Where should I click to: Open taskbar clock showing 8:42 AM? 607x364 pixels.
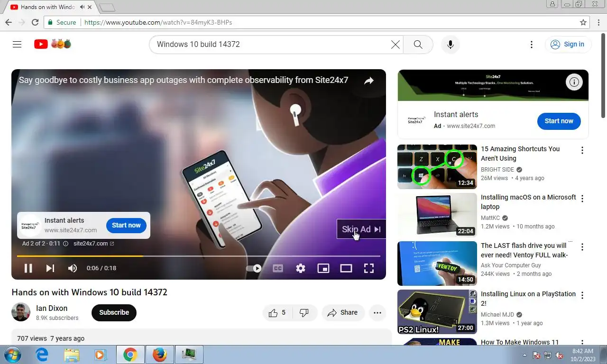pos(583,355)
